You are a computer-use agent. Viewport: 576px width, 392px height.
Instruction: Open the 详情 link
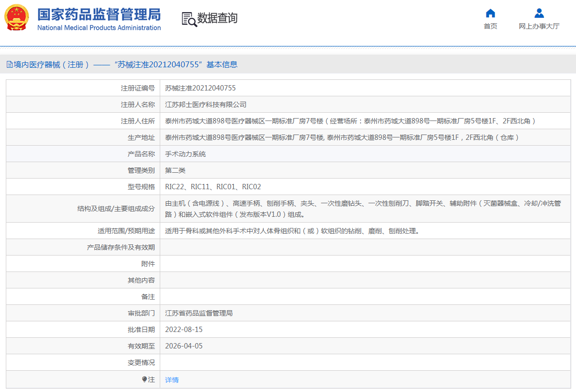click(x=172, y=380)
